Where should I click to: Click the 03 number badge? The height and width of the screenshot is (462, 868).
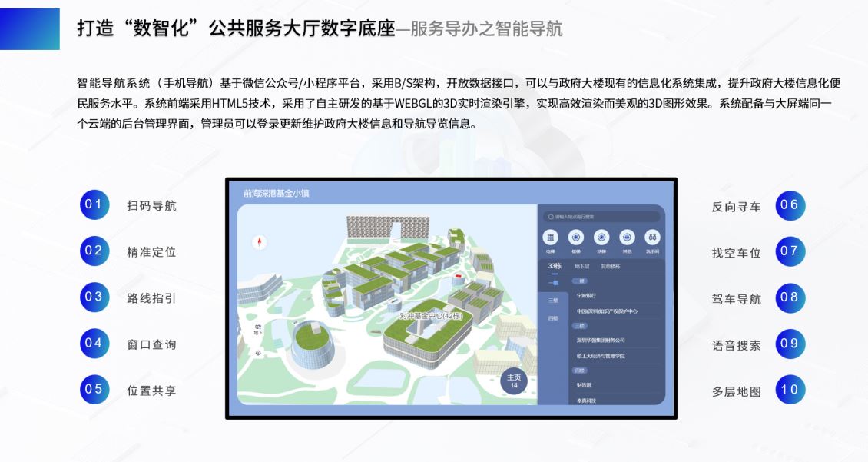[x=94, y=297]
